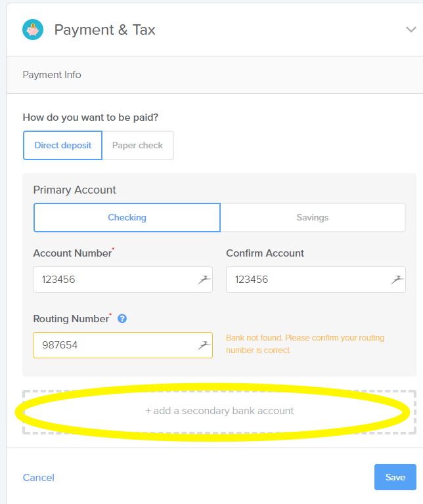Collapse the Payment & Tax section chevron
This screenshot has width=423, height=504.
click(411, 30)
